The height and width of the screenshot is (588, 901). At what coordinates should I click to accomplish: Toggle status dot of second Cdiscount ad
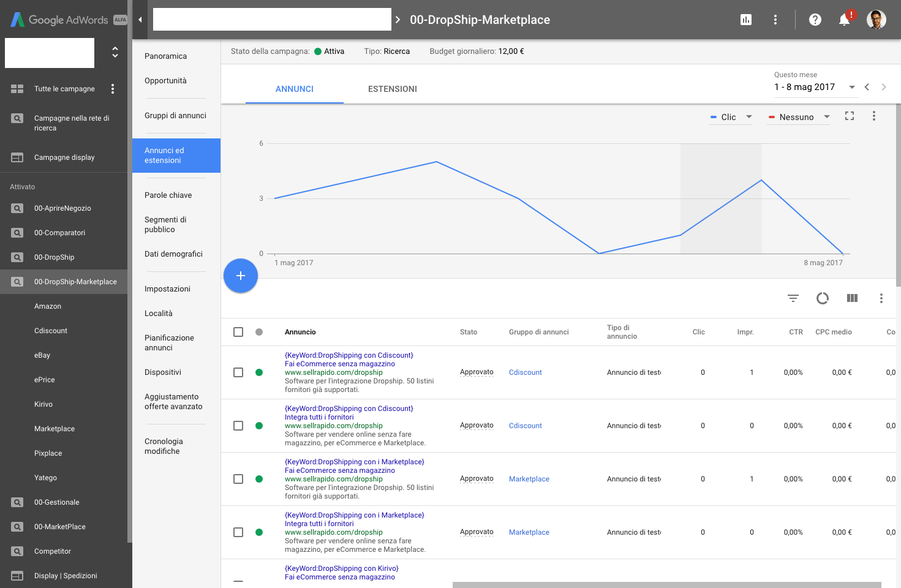tap(259, 426)
